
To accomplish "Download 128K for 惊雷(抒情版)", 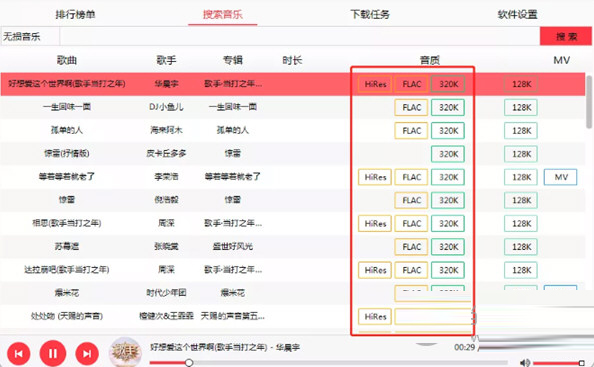I will pyautogui.click(x=521, y=154).
